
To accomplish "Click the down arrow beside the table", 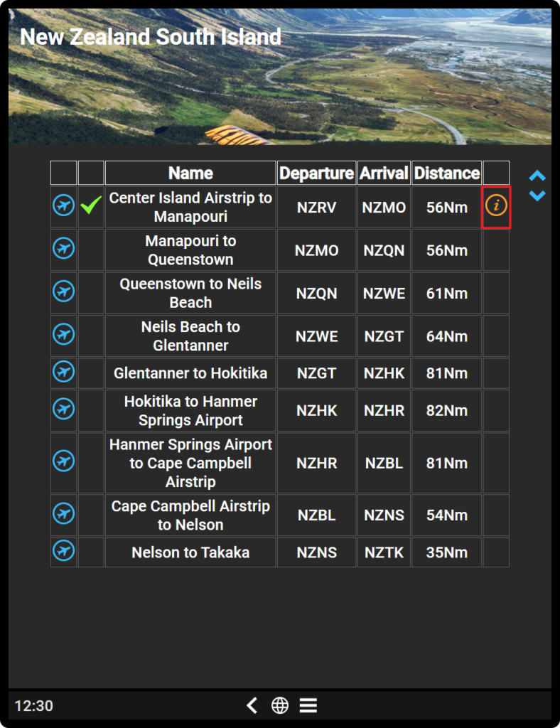I will (537, 196).
